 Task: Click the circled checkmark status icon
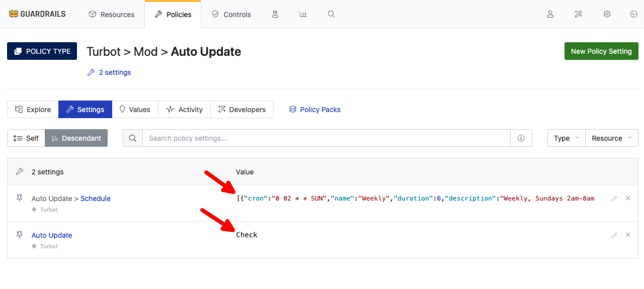[x=633, y=14]
